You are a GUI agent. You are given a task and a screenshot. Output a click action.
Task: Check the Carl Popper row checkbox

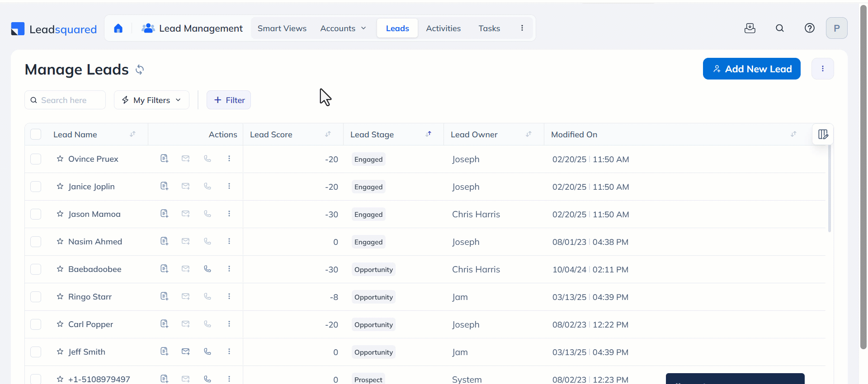(x=36, y=324)
